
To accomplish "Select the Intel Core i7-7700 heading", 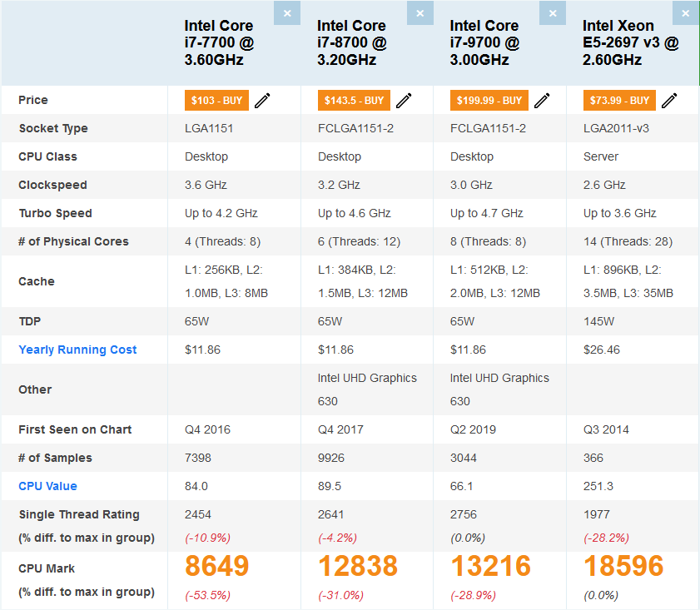I will (219, 42).
